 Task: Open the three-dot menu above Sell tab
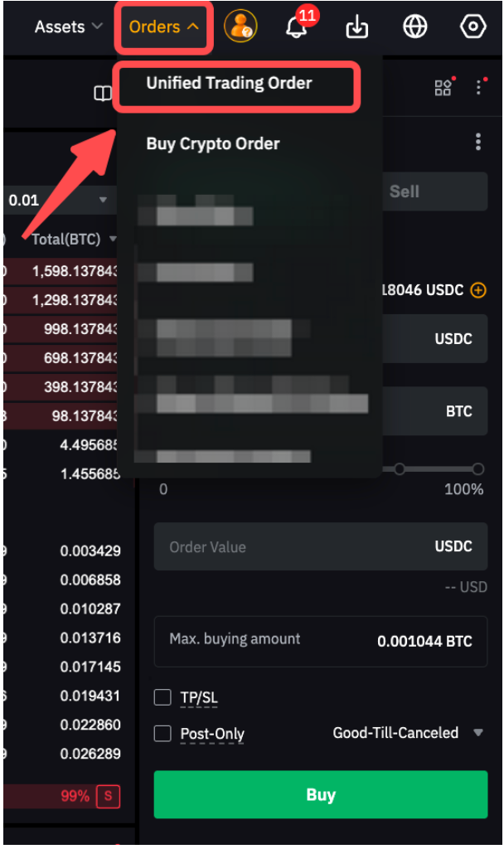point(477,142)
